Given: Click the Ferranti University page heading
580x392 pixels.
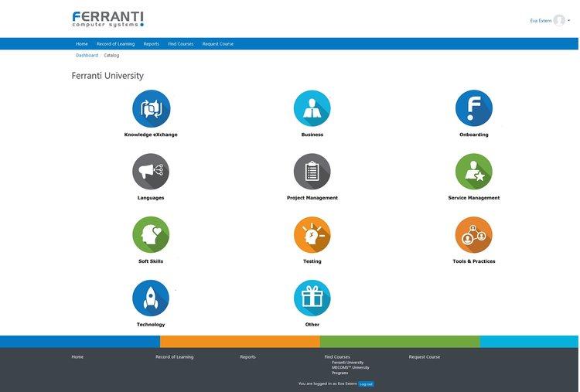Looking at the screenshot, I should (x=107, y=76).
